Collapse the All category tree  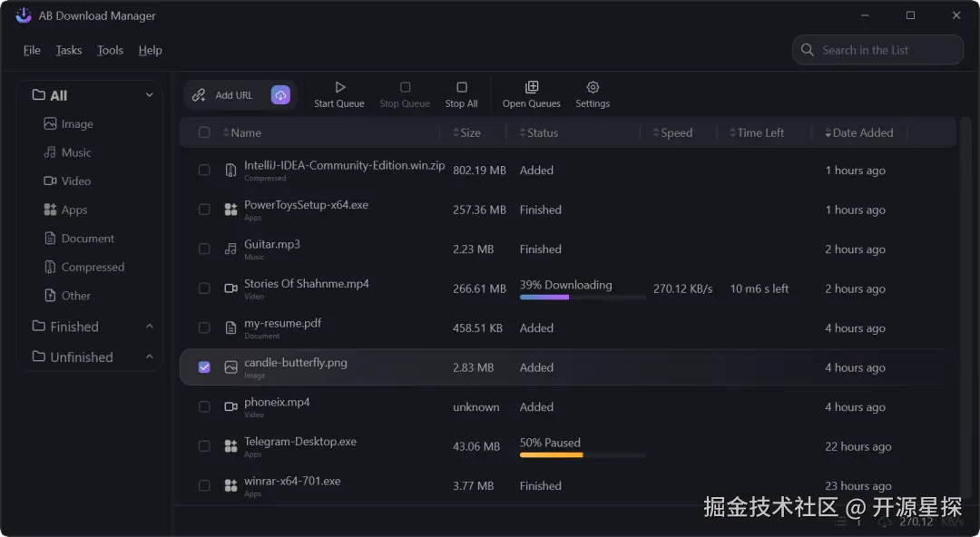tap(150, 95)
